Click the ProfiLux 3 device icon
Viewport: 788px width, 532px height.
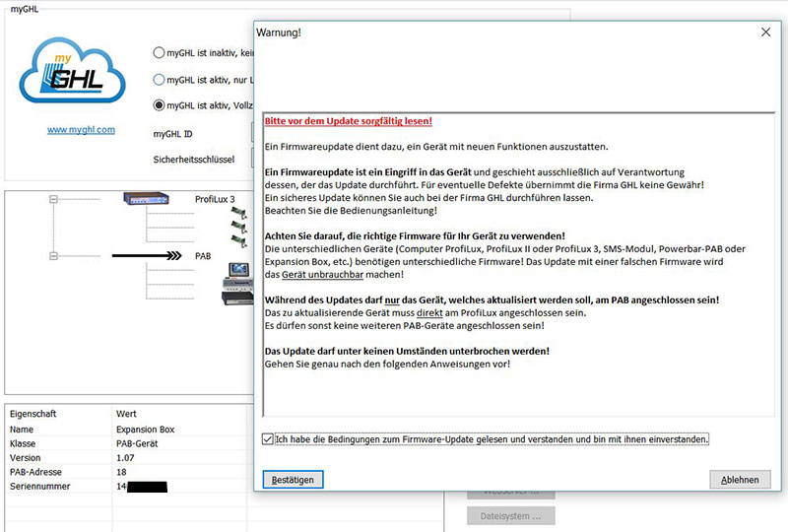pos(146,199)
